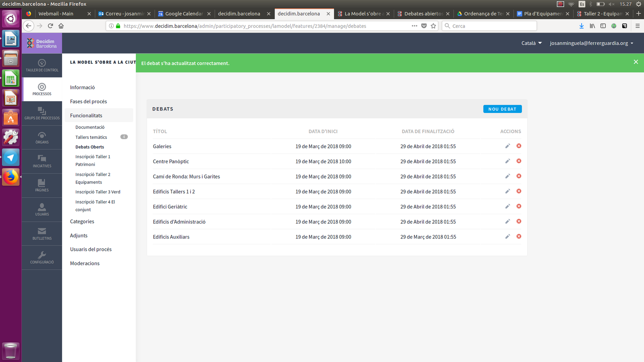The height and width of the screenshot is (362, 644).
Task: Click the Cerca search field
Action: [x=489, y=26]
